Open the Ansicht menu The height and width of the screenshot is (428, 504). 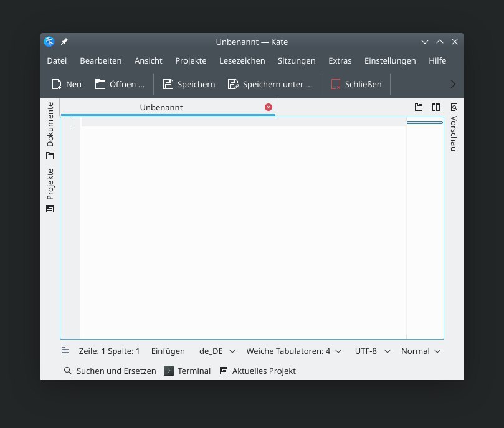click(148, 60)
